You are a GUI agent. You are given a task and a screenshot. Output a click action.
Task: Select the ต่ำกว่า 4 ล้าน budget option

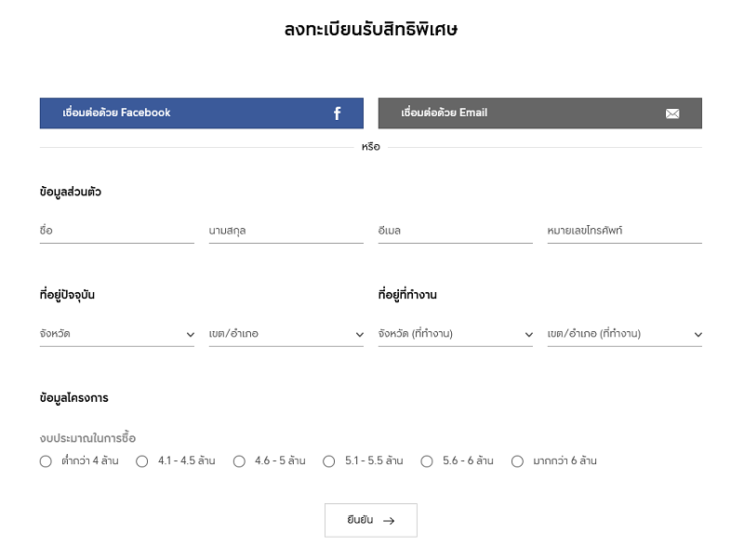click(x=46, y=461)
